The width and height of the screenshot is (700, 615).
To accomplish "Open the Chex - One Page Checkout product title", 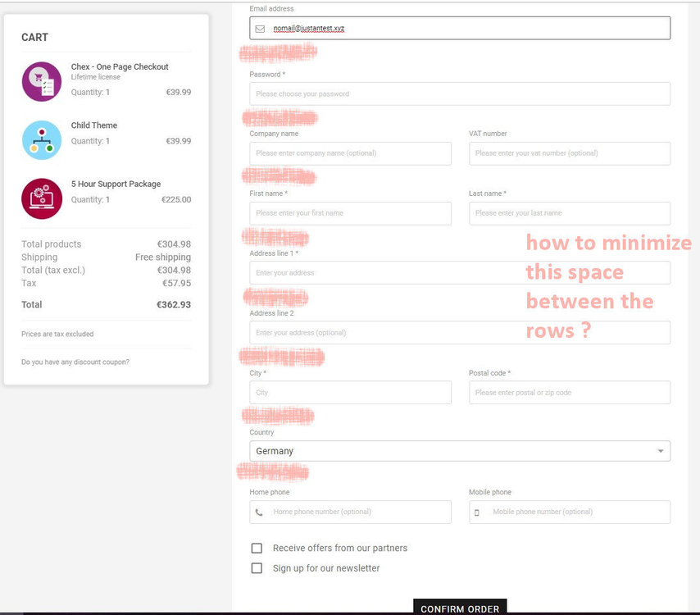I will (x=120, y=66).
